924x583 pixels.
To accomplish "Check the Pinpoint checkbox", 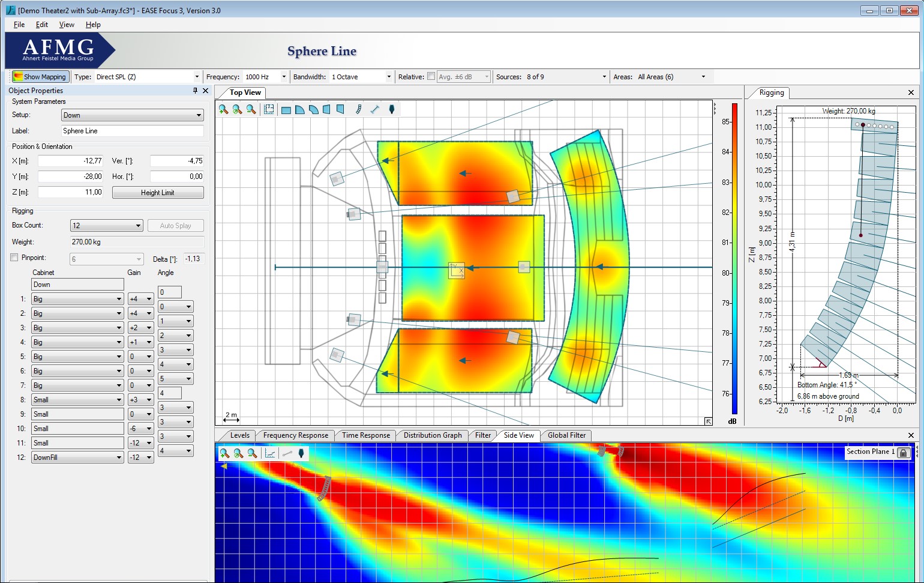I will [x=14, y=258].
